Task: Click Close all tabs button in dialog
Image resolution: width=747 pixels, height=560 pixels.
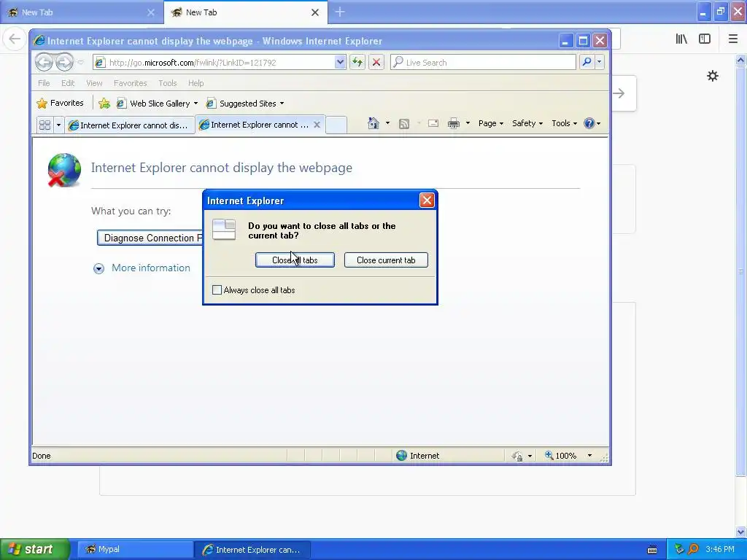Action: pyautogui.click(x=295, y=260)
